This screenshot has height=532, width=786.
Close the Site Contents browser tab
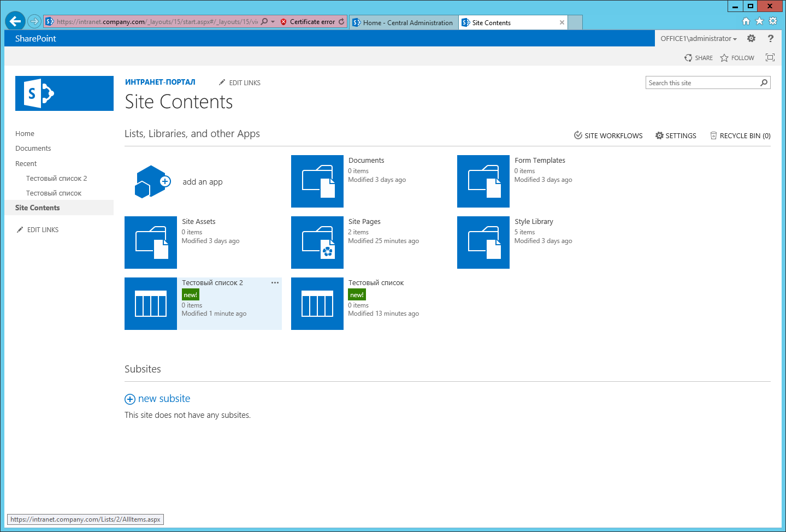562,22
